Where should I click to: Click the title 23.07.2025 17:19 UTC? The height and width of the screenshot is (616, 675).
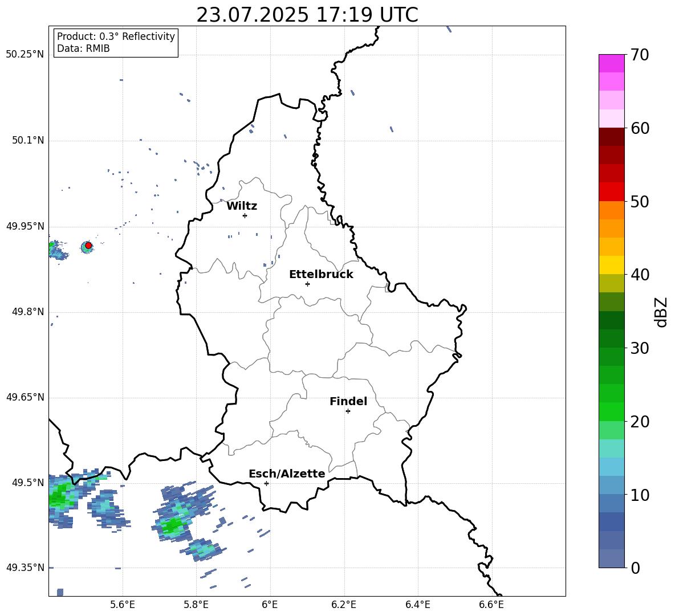click(x=307, y=15)
